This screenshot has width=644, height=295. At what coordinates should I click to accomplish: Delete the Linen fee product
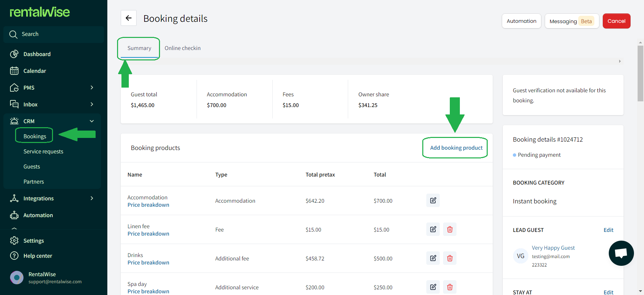pyautogui.click(x=450, y=229)
